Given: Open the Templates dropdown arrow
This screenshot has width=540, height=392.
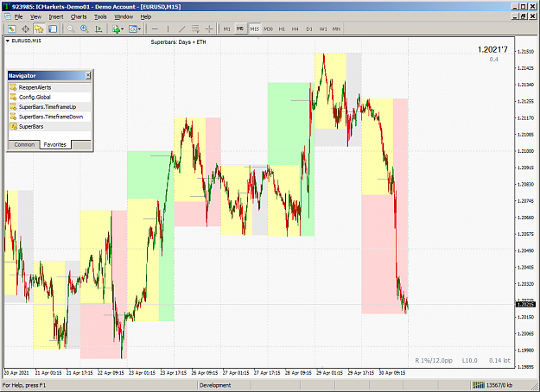Looking at the screenshot, I should 139,29.
